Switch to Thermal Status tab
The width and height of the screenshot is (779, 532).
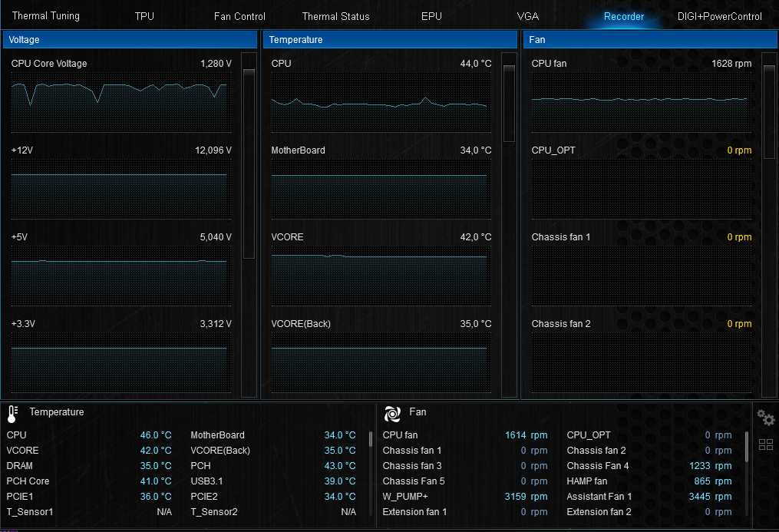336,16
